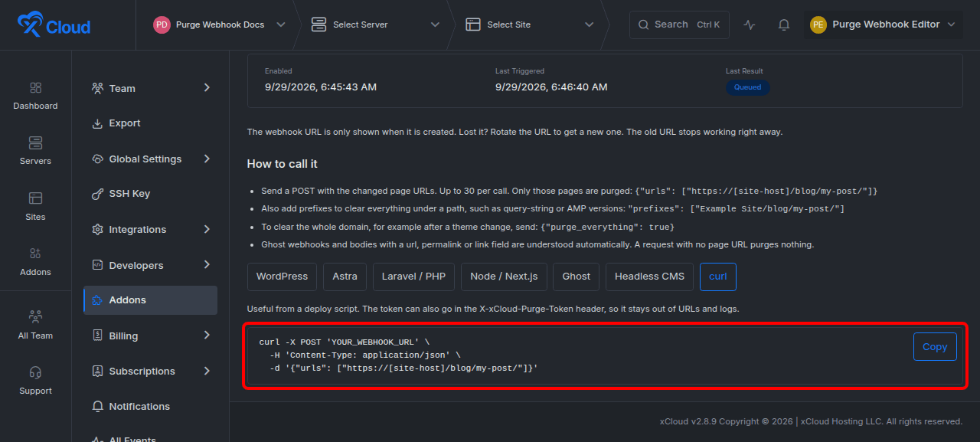Image resolution: width=980 pixels, height=442 pixels.
Task: Open the SSH Key menu item
Action: click(150, 194)
